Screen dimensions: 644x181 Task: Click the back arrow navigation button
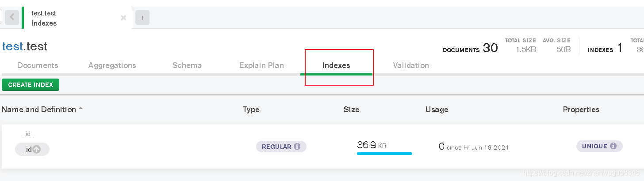(12, 17)
